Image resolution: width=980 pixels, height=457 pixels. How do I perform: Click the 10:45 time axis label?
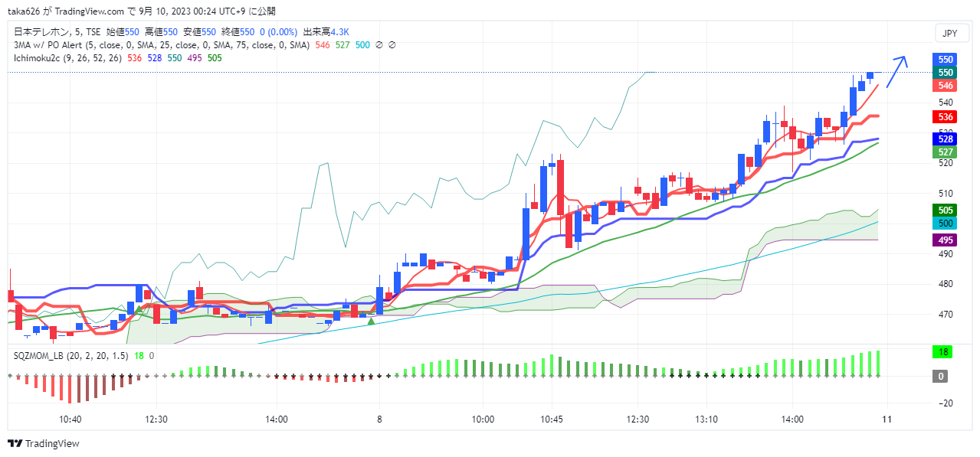tap(551, 419)
